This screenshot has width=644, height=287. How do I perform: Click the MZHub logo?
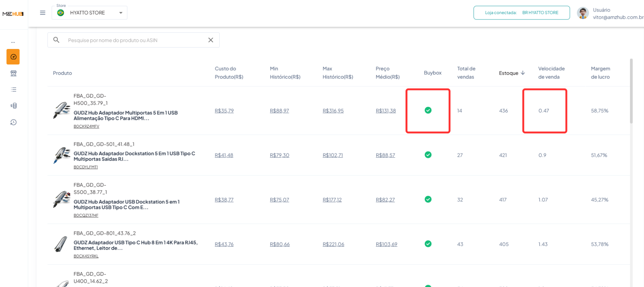tap(13, 14)
